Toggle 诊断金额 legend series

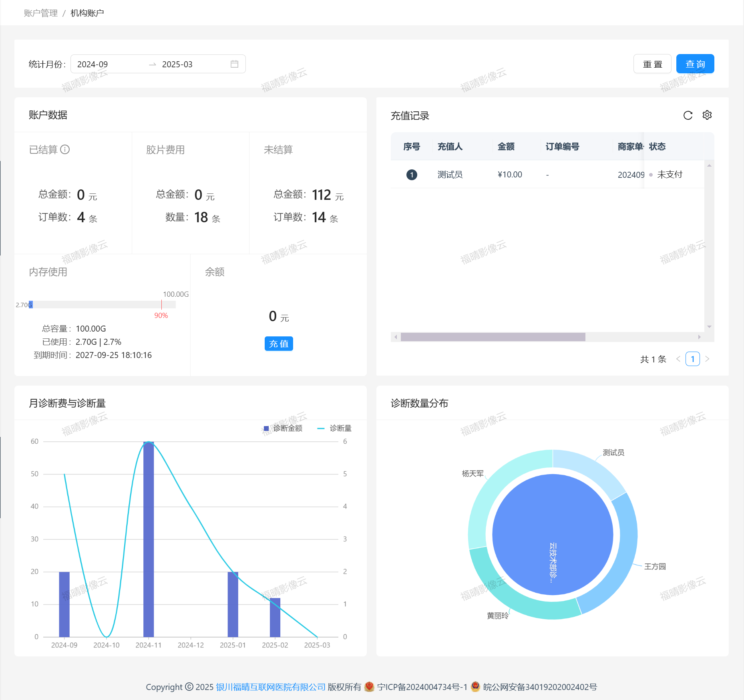click(283, 428)
